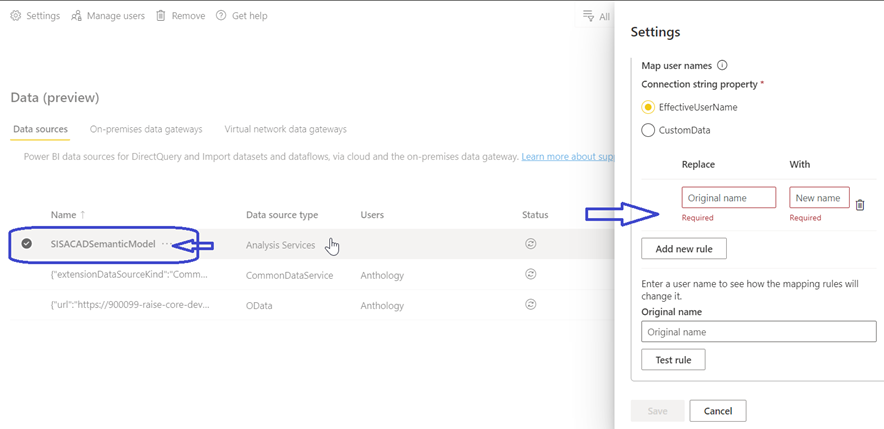The height and width of the screenshot is (429, 884).
Task: Click the Add new rule button
Action: pyautogui.click(x=684, y=248)
